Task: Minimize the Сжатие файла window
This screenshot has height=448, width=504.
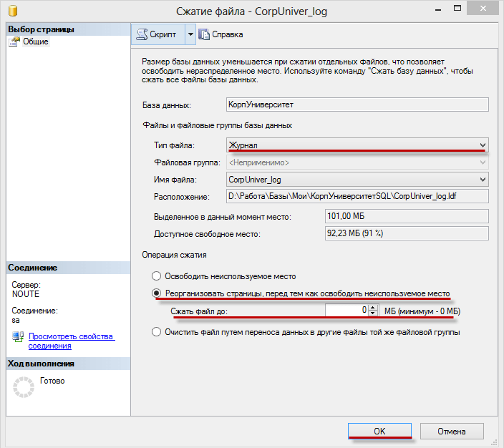Action: (x=438, y=9)
